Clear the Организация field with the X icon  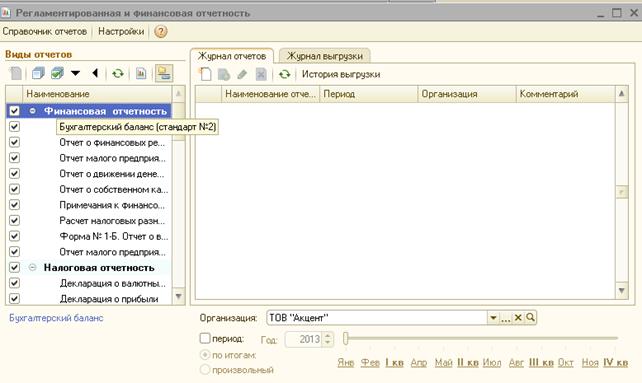point(518,317)
